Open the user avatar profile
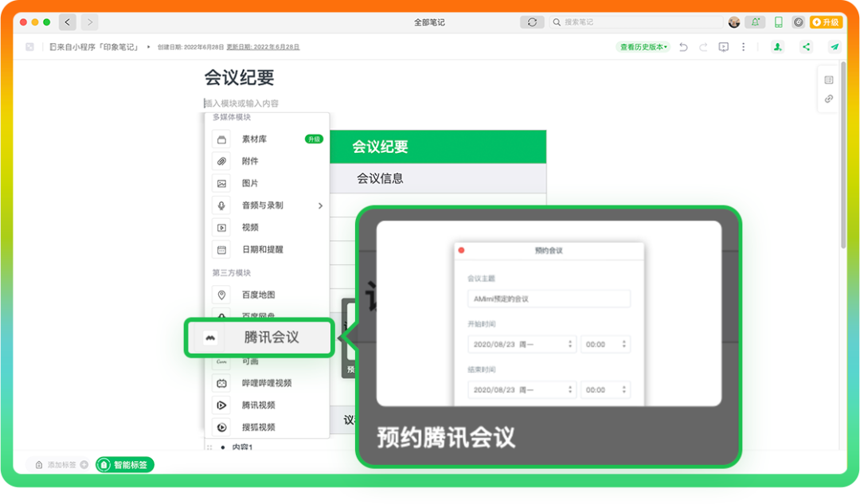Viewport: 860px width, 504px height. [x=734, y=22]
